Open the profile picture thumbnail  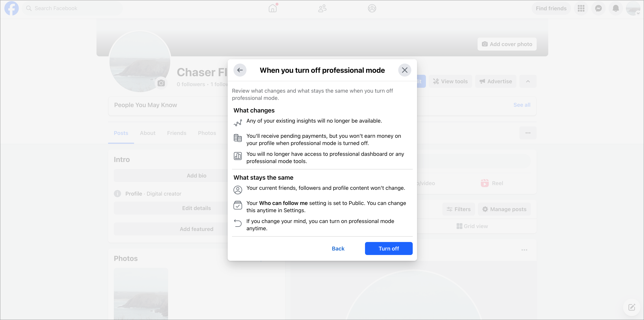(140, 61)
